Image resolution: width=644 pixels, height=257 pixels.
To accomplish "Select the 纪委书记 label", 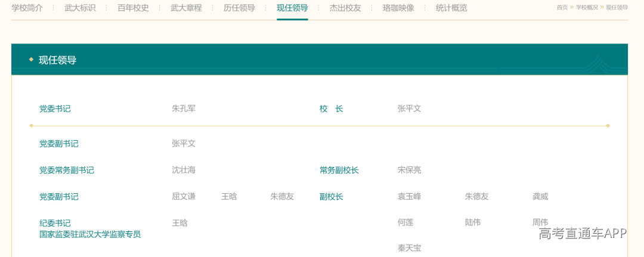I will click(x=55, y=223).
